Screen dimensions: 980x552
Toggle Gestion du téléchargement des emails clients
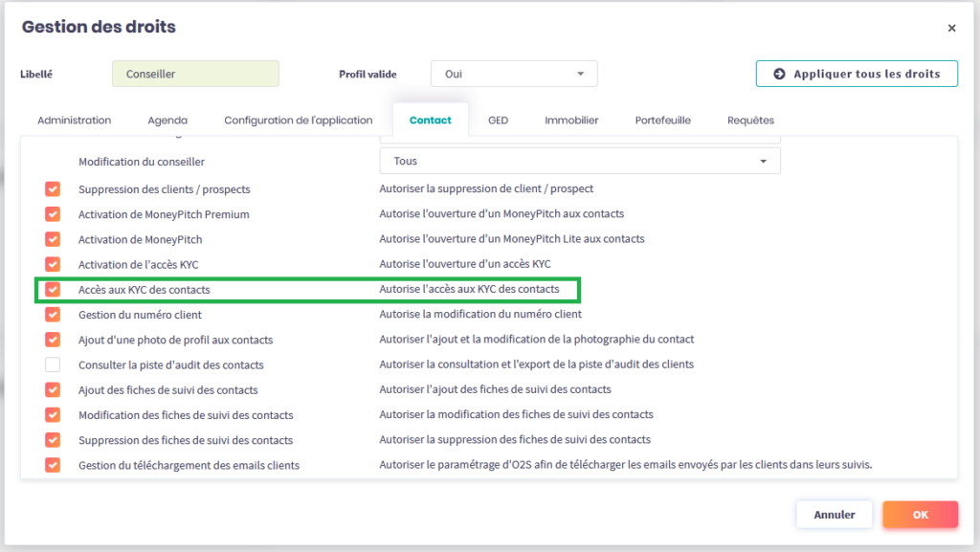(x=53, y=465)
